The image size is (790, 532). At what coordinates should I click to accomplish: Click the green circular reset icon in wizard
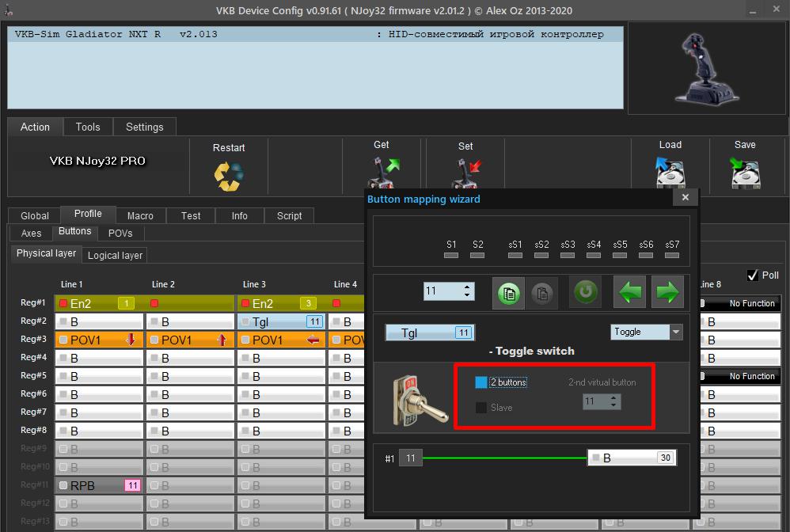(585, 291)
